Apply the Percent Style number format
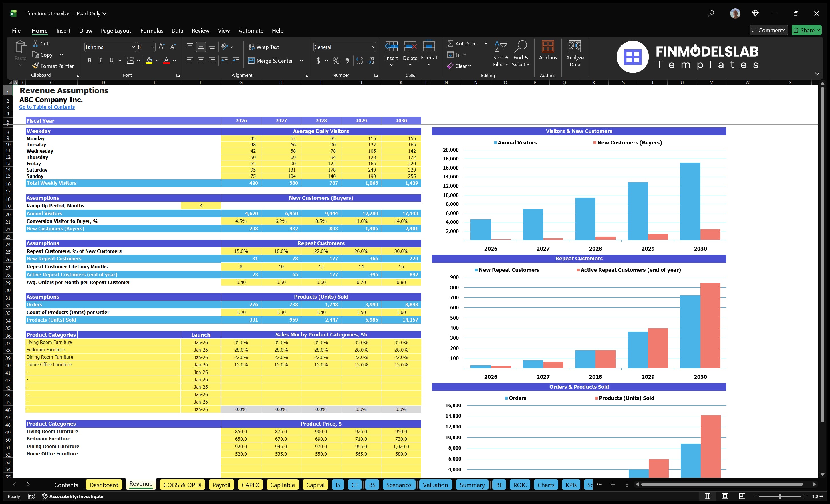Image resolution: width=830 pixels, height=504 pixels. (336, 61)
